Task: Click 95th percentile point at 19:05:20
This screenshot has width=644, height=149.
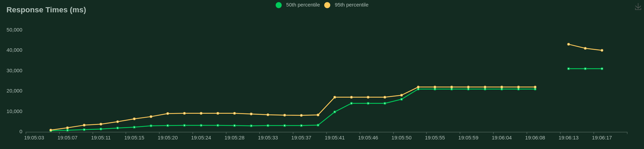Action: pos(167,113)
